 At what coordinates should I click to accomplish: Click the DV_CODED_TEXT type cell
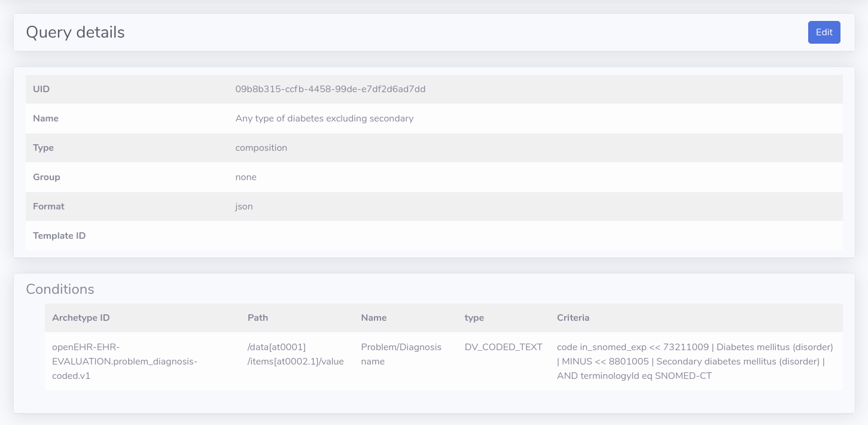coord(503,347)
